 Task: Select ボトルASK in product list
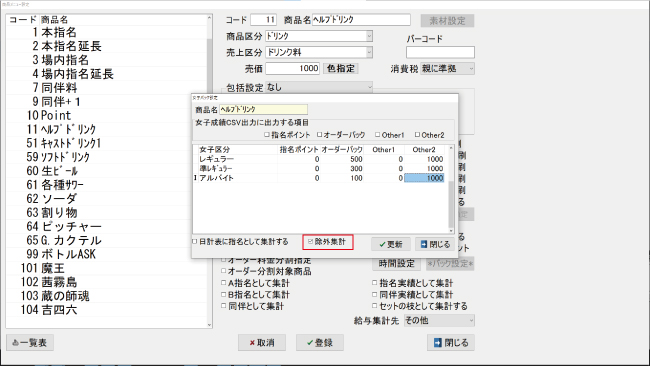click(107, 254)
